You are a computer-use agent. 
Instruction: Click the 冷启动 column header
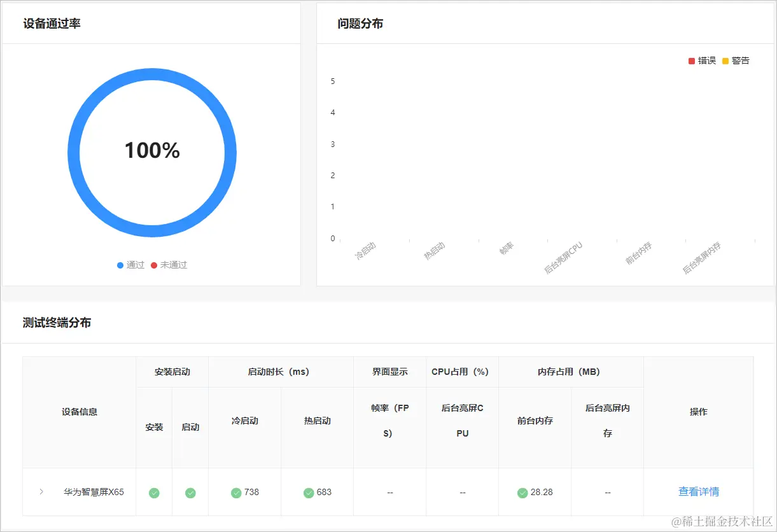pyautogui.click(x=245, y=421)
